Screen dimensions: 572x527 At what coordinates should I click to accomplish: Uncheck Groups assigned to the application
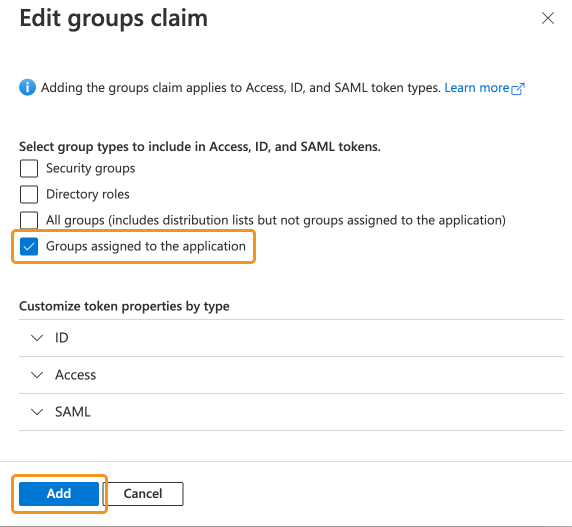point(29,247)
